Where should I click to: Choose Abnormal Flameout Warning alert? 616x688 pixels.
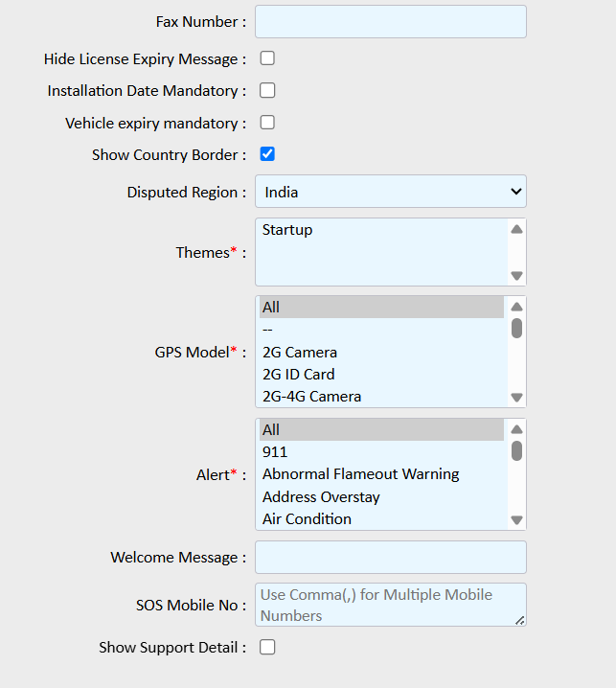360,474
